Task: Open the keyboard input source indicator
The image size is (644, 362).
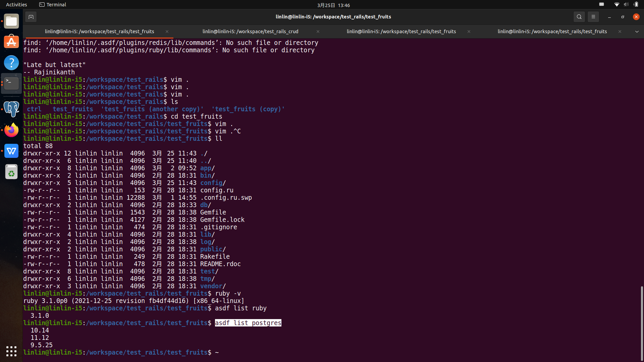Action: (601, 5)
